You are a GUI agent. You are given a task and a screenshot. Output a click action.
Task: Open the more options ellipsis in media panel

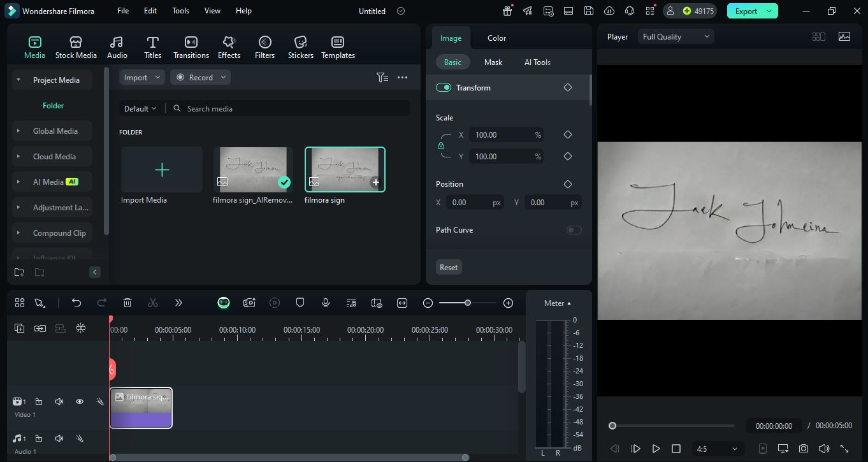coord(402,77)
